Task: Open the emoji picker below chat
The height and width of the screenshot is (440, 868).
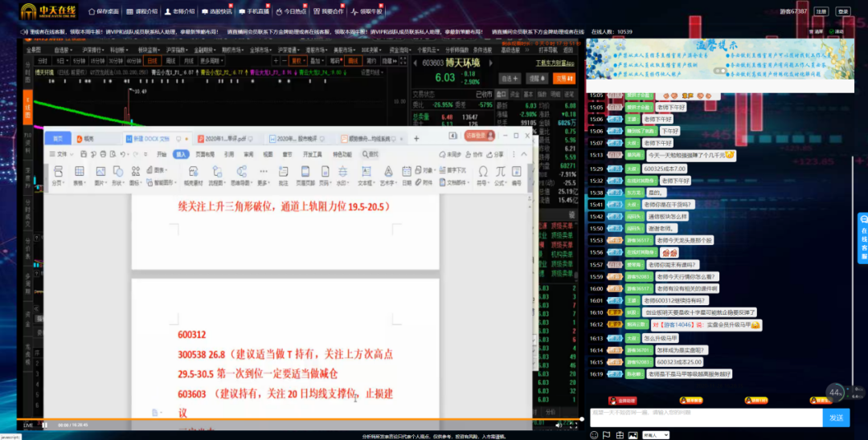Action: point(595,435)
